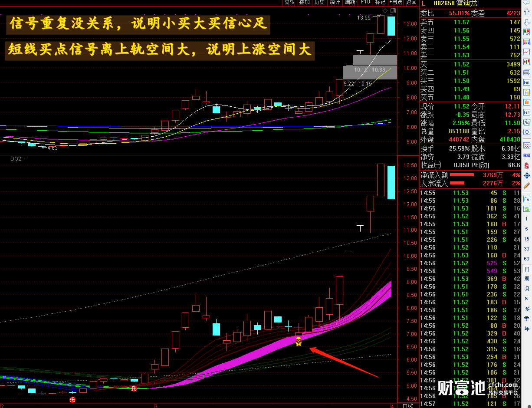Open the 历史 history menu
The height and width of the screenshot is (408, 532).
tap(320, 3)
